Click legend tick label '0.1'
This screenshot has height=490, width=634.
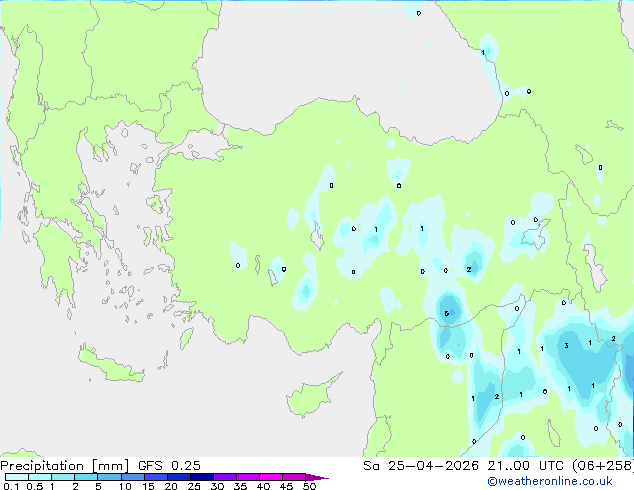coord(11,486)
